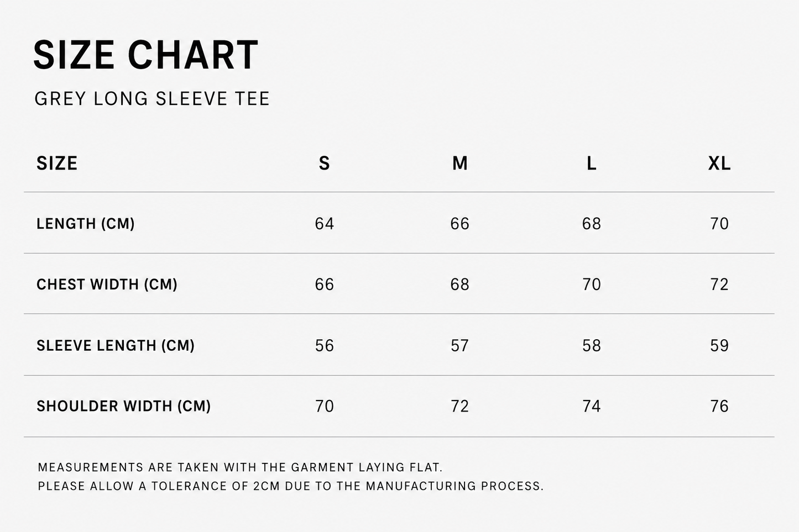Click sleeve length value 57 for M

click(460, 346)
